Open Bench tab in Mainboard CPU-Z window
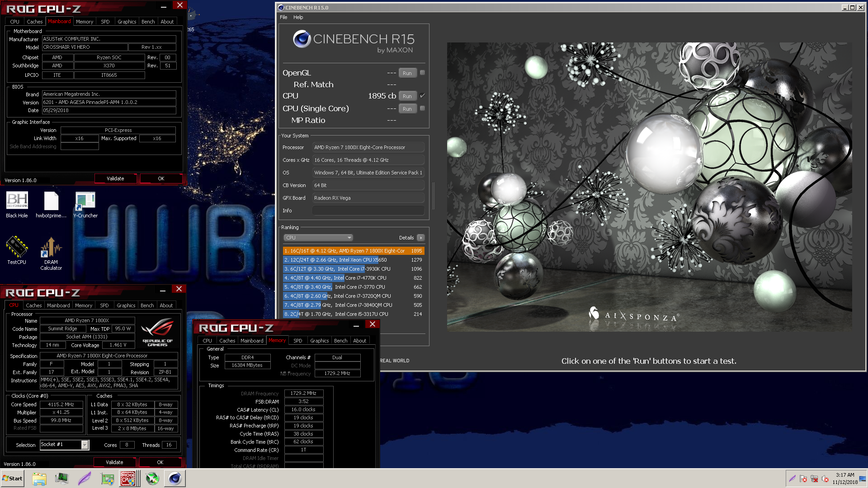 click(x=148, y=22)
